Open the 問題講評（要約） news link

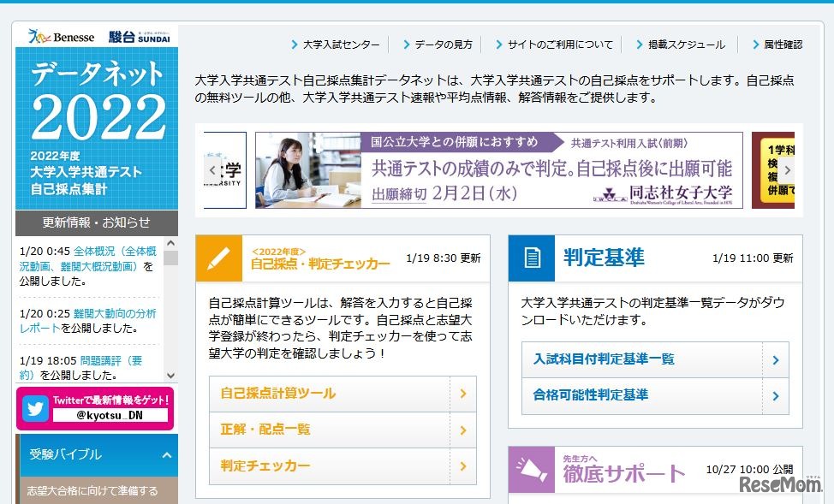point(81,367)
